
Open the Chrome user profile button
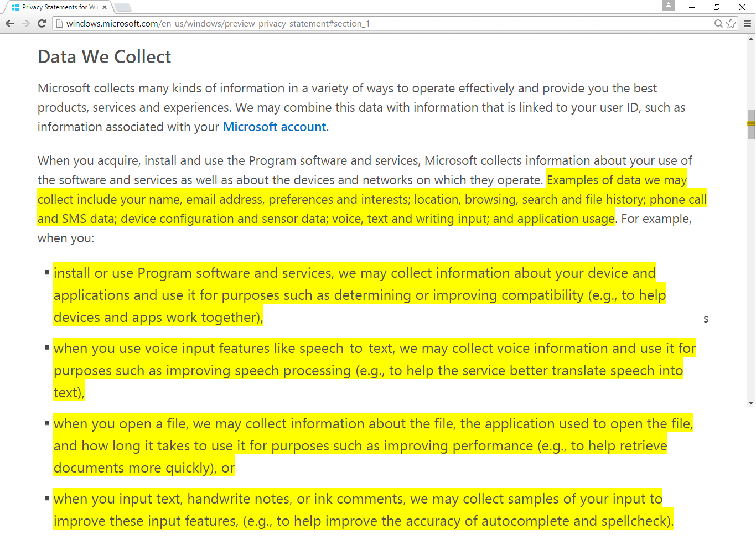tap(669, 5)
